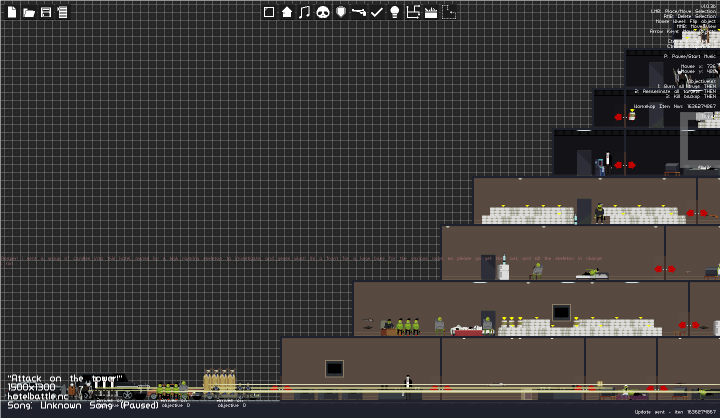
Task: Select the skull enemy placement tool
Action: coord(323,12)
